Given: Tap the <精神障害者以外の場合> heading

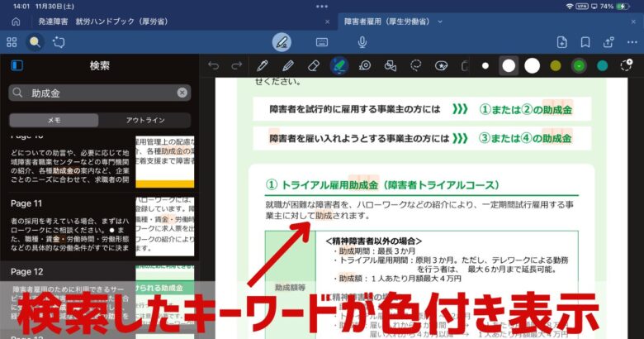Looking at the screenshot, I should 373,241.
